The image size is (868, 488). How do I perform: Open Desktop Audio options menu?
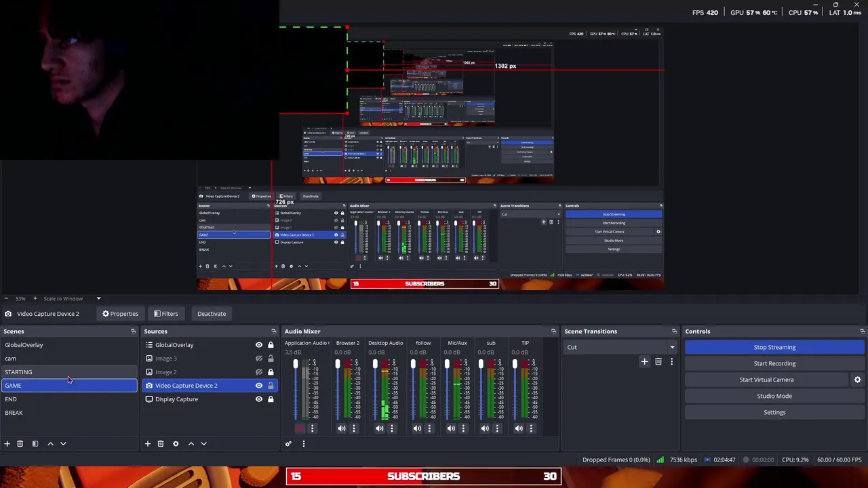391,428
